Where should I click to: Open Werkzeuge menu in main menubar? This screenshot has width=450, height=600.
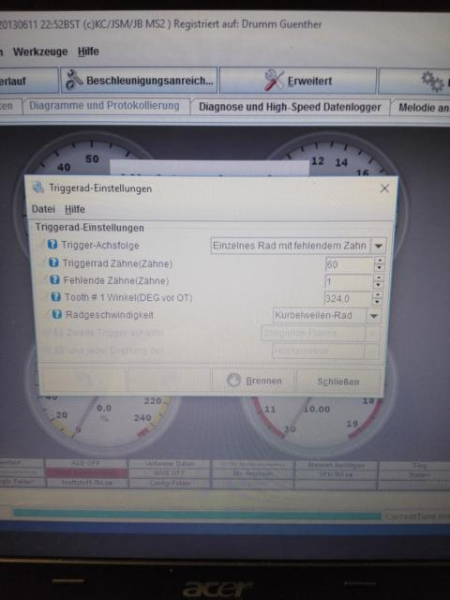point(40,52)
